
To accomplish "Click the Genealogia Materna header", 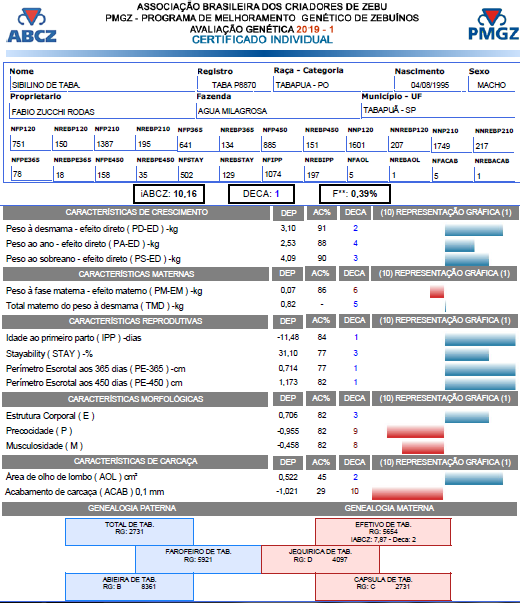I will click(x=389, y=508).
